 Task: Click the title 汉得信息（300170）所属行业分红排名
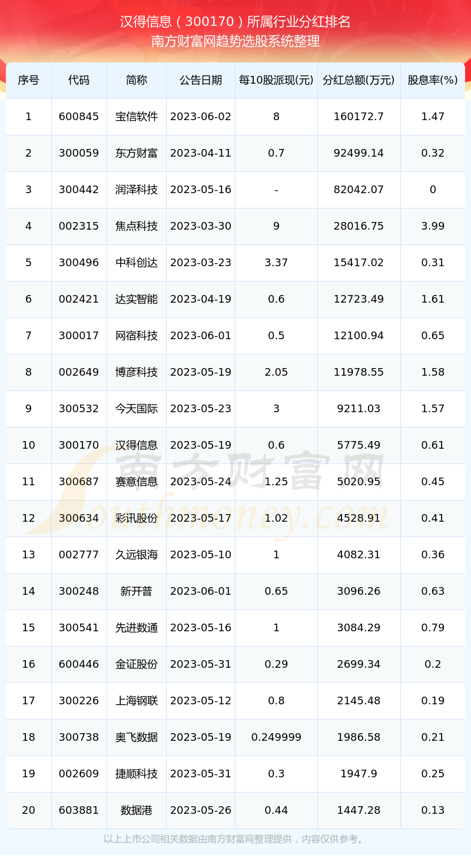(235, 22)
